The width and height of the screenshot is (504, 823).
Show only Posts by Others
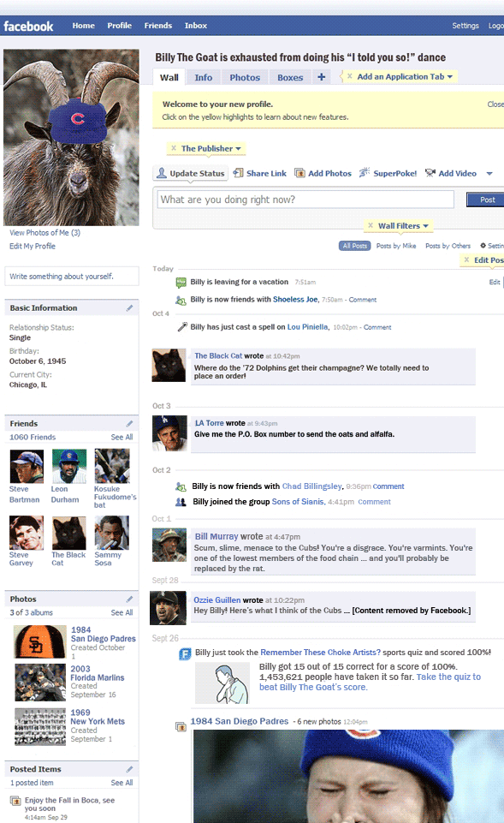pyautogui.click(x=448, y=246)
